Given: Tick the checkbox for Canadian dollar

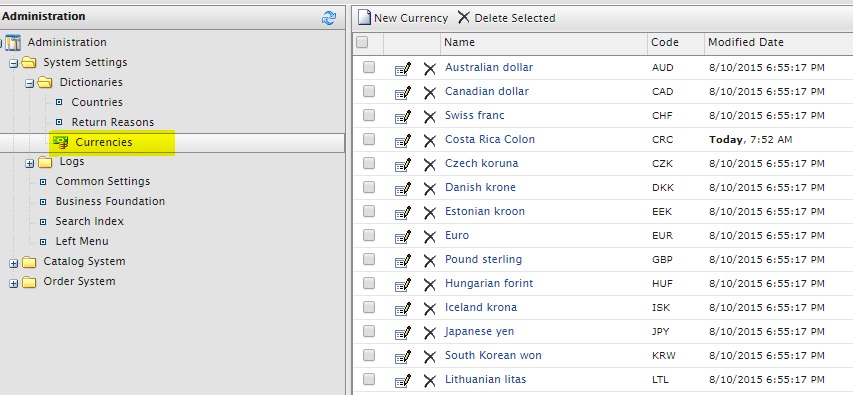Looking at the screenshot, I should click(x=369, y=91).
